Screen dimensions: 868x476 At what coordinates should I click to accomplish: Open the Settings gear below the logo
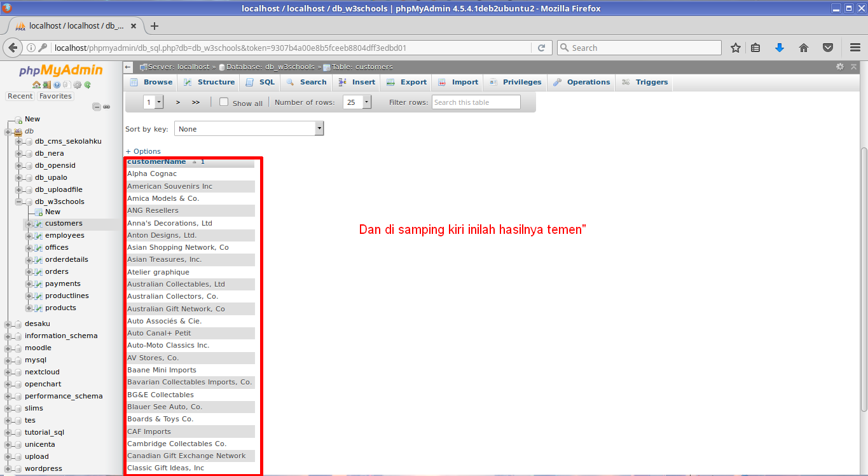[x=77, y=85]
